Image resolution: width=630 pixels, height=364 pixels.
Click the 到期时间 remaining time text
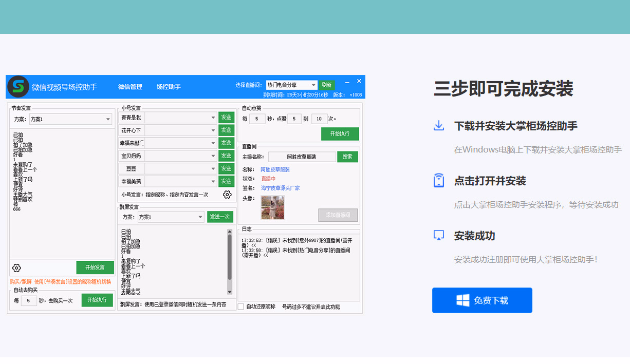tap(295, 95)
